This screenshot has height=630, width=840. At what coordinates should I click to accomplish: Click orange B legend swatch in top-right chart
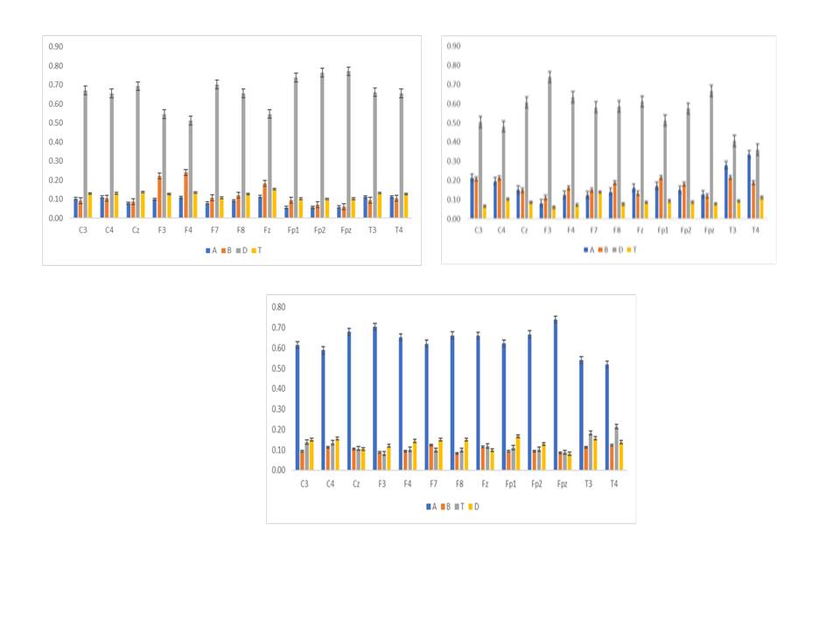point(600,249)
